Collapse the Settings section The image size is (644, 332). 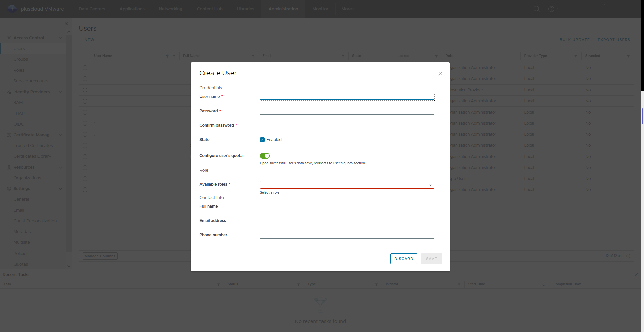(x=60, y=189)
